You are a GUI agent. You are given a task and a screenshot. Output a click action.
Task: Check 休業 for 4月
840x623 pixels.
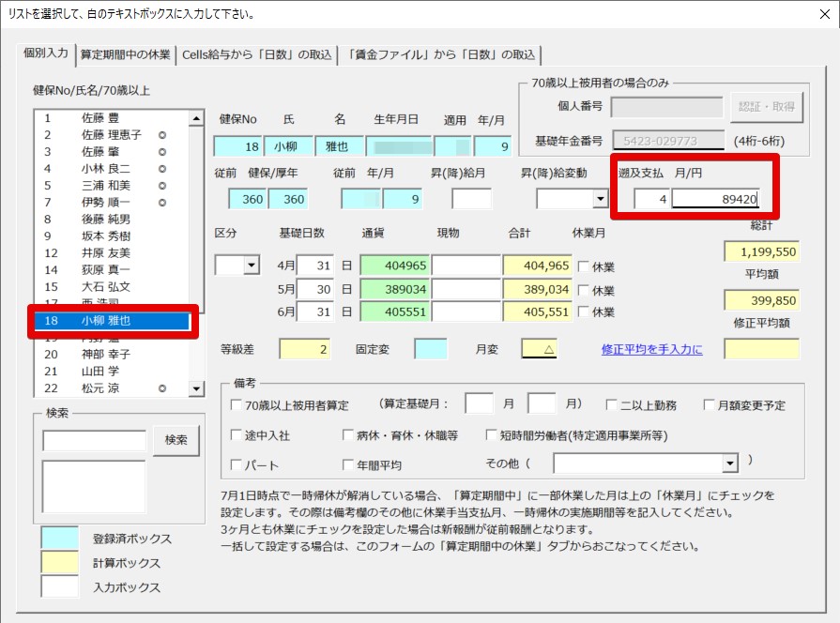pyautogui.click(x=584, y=266)
